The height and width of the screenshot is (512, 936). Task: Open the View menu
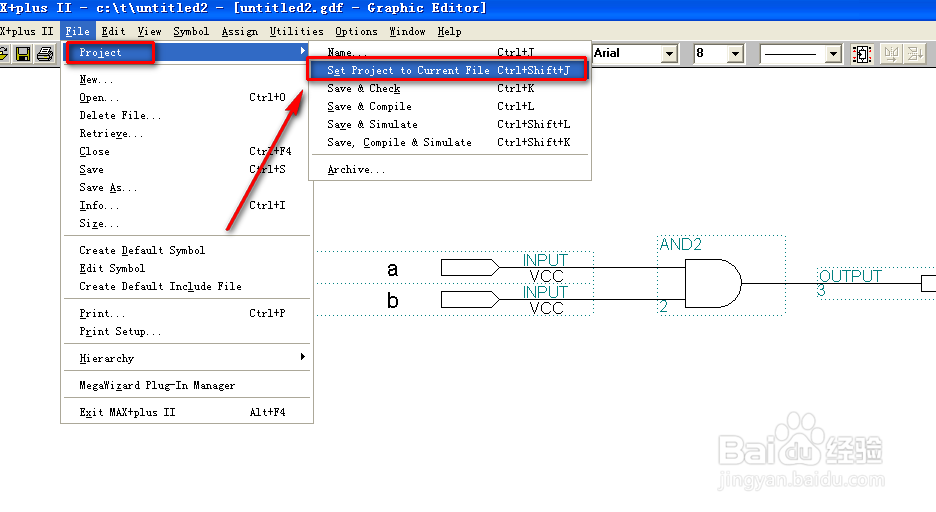click(149, 31)
